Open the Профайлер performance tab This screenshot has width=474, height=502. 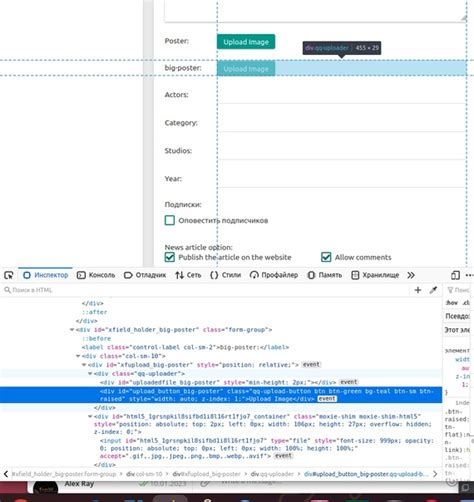[x=274, y=275]
